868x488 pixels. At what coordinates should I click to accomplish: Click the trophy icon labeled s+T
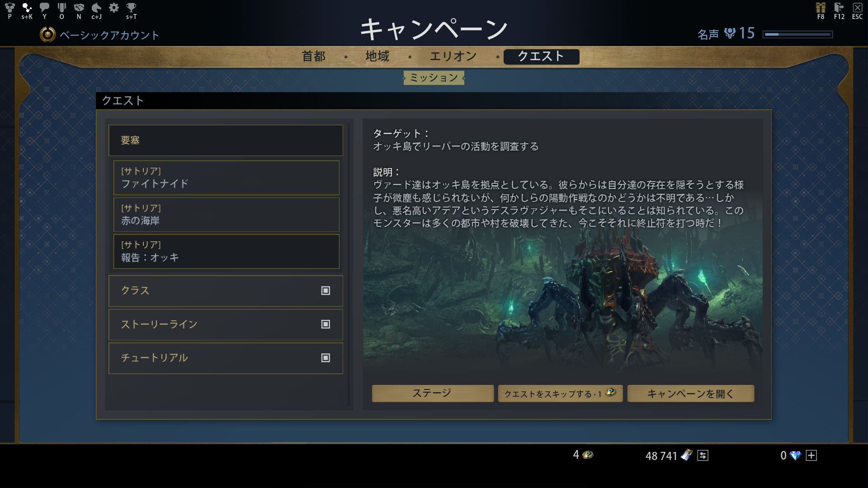(x=131, y=8)
